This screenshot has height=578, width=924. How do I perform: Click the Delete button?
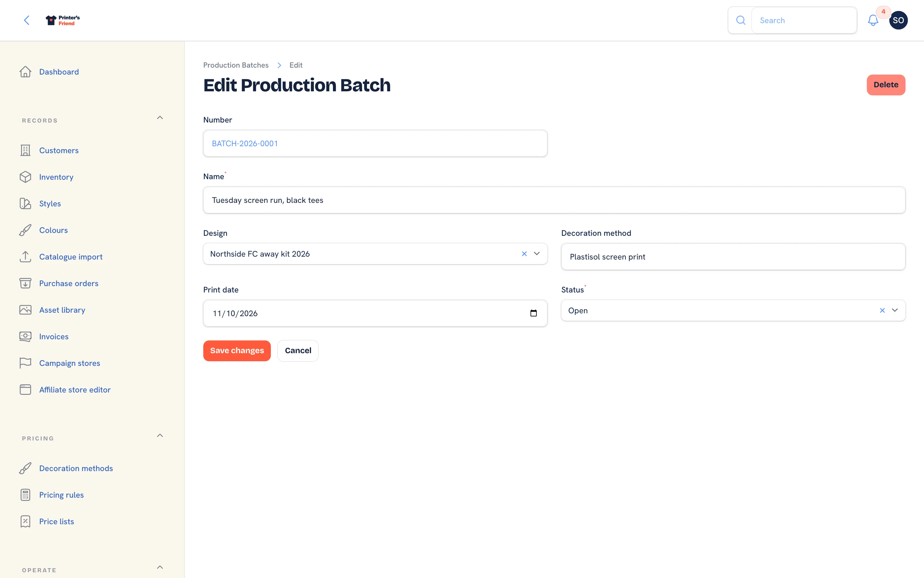(886, 84)
